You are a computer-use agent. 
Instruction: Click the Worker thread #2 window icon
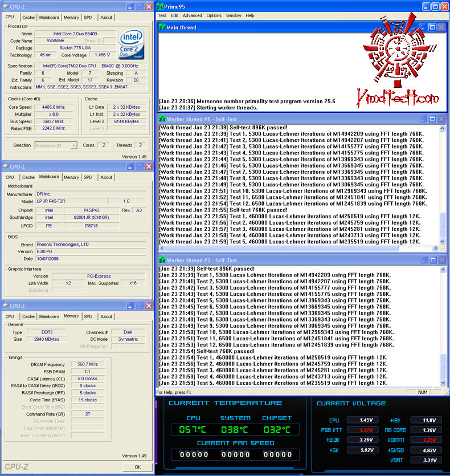click(x=162, y=260)
